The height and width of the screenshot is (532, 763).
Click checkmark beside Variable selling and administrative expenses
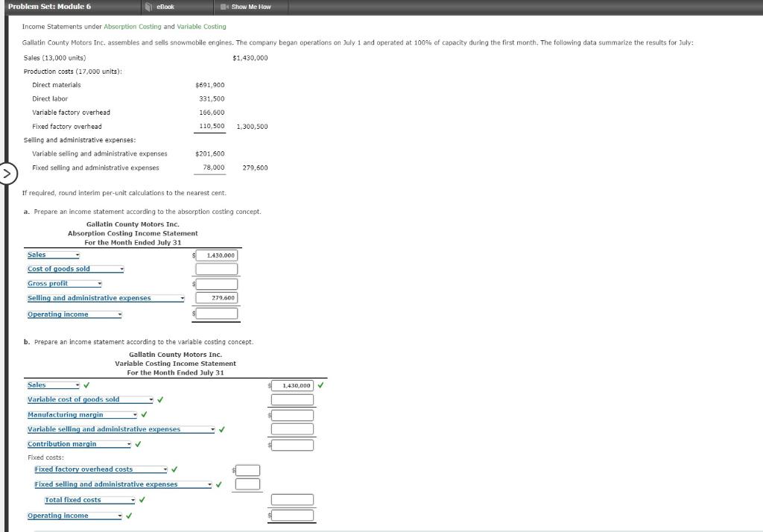[222, 430]
